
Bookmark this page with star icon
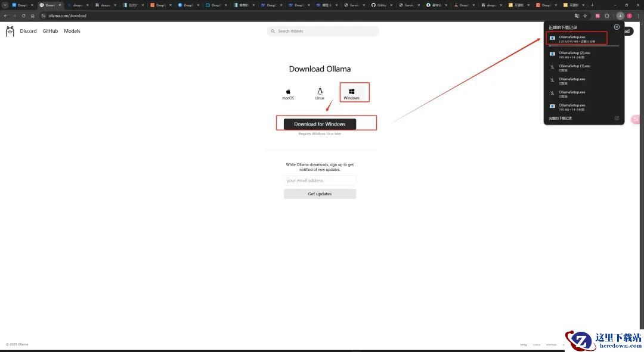pos(586,15)
